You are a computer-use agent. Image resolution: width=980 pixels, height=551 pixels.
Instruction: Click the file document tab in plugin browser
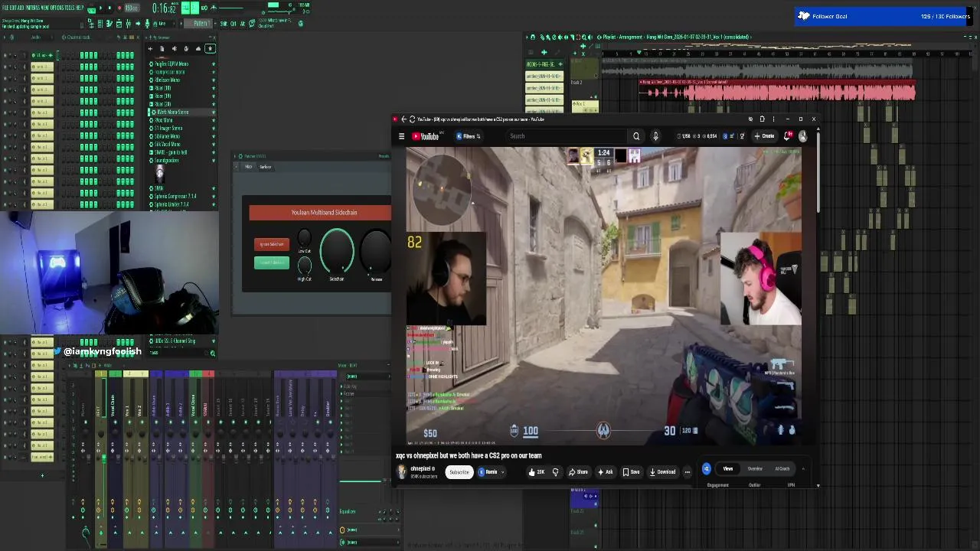[x=162, y=48]
